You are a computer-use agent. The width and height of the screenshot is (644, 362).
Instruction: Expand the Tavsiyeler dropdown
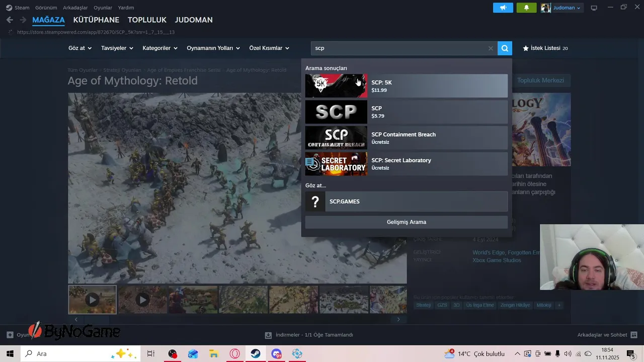[x=117, y=48]
